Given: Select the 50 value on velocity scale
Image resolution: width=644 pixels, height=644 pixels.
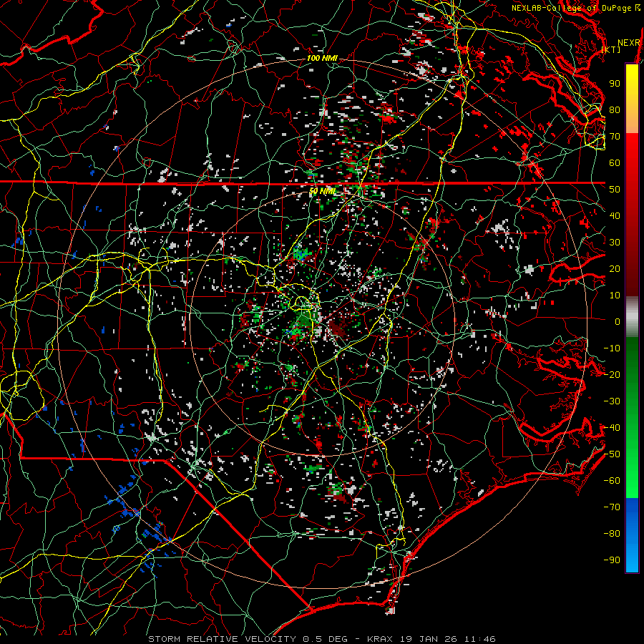Looking at the screenshot, I should click(x=615, y=190).
